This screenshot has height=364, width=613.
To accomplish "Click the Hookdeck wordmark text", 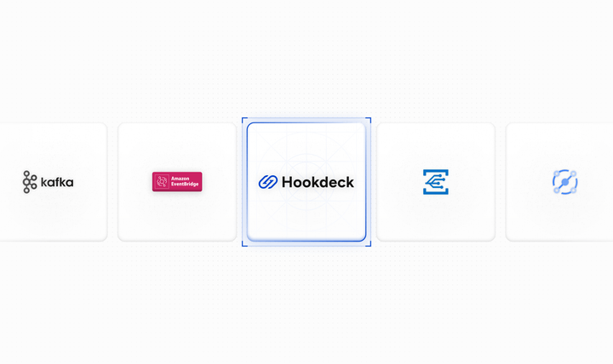I will point(318,182).
